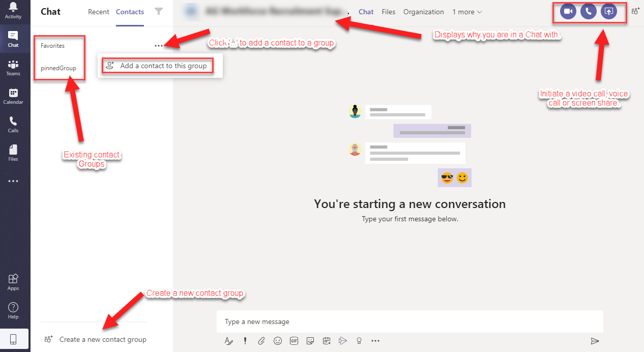Start a video call

[x=568, y=12]
